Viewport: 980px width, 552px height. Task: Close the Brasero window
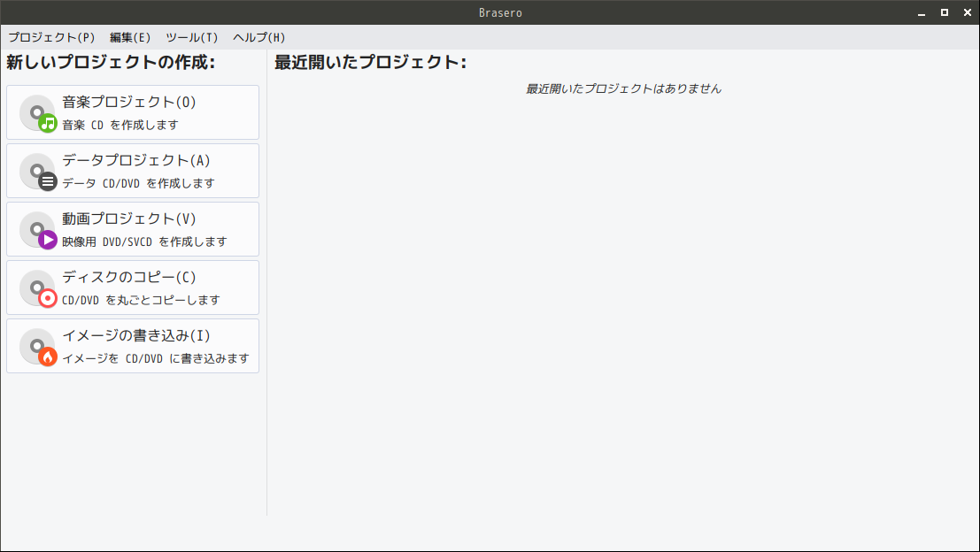(968, 12)
